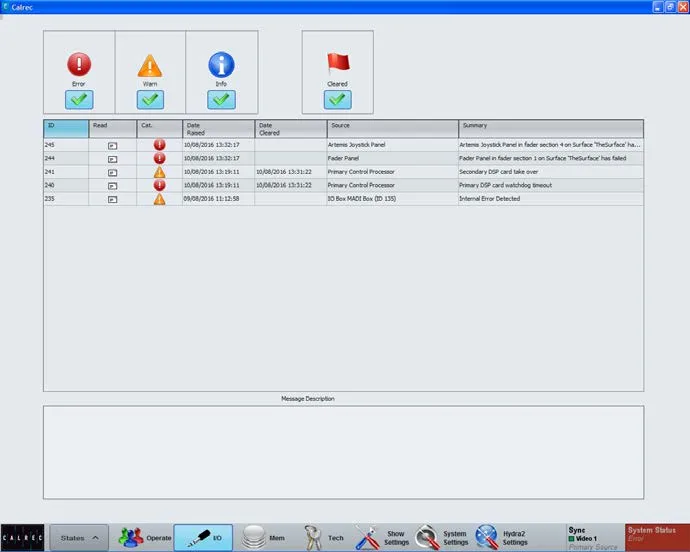
Task: Click the Calrec logo in bottom bar
Action: pos(22,537)
